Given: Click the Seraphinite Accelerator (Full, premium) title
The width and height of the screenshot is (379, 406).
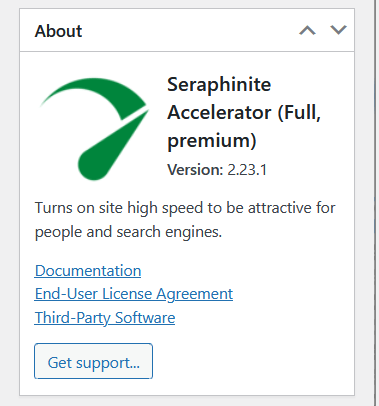Looking at the screenshot, I should pos(244,113).
